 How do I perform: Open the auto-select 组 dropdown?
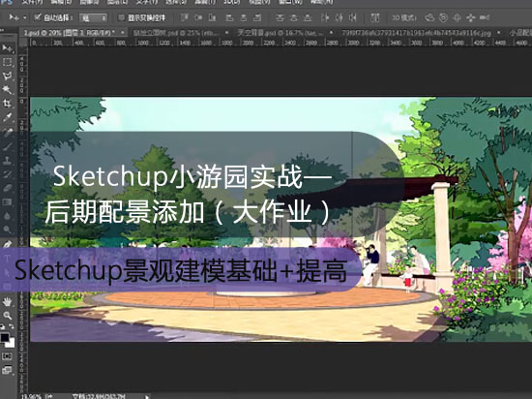click(93, 17)
